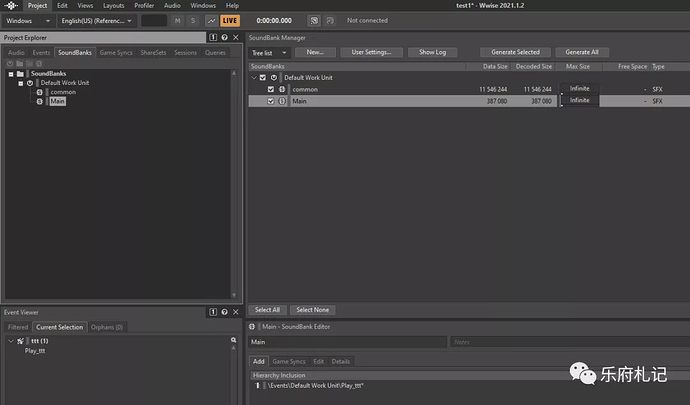Click the search magnifier in Event Viewer
This screenshot has width=690, height=405.
(234, 340)
